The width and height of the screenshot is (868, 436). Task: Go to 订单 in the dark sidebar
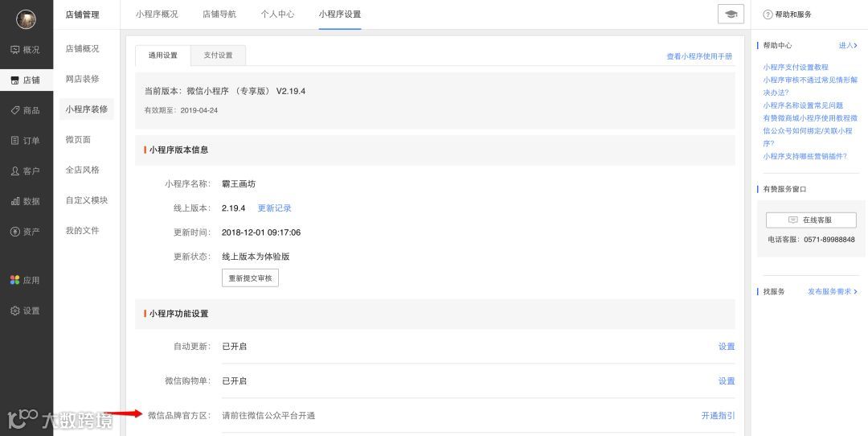pos(26,141)
